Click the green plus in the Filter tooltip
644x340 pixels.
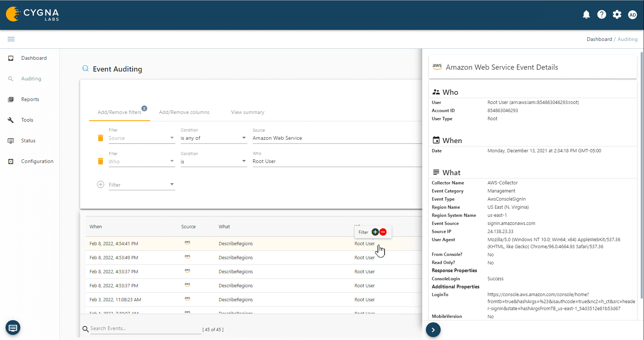(x=375, y=232)
